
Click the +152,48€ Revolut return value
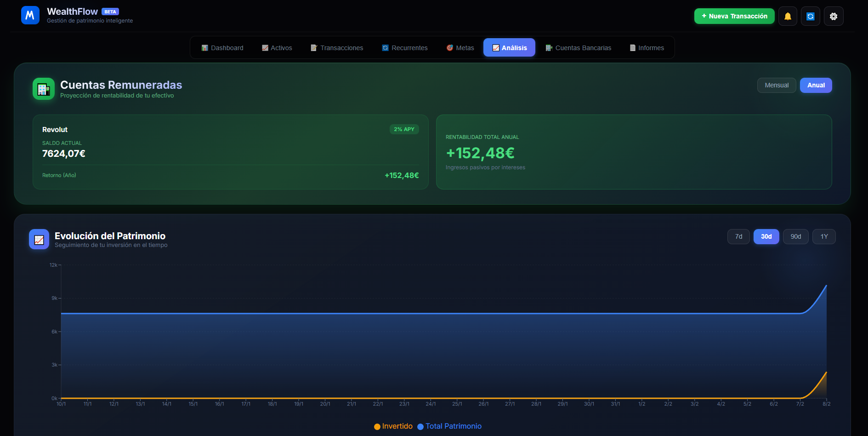coord(402,175)
